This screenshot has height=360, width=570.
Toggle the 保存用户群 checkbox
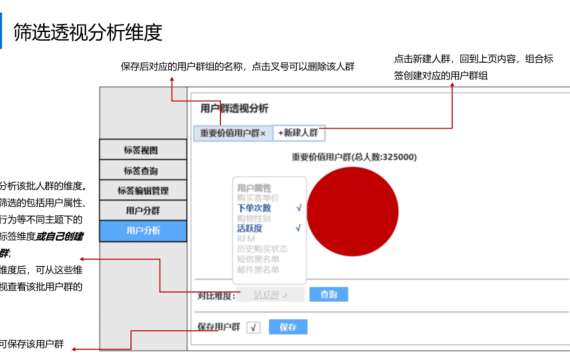(x=253, y=328)
